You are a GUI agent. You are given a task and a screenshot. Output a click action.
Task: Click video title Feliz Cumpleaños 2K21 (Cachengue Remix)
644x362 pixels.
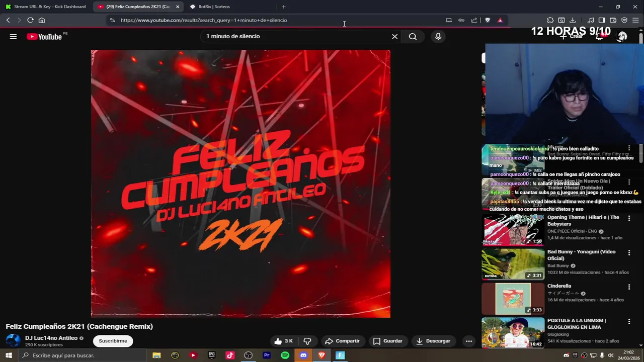[x=79, y=326]
